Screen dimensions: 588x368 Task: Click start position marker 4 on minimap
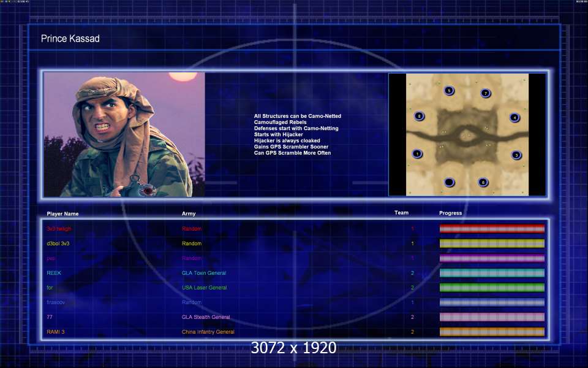pos(514,118)
